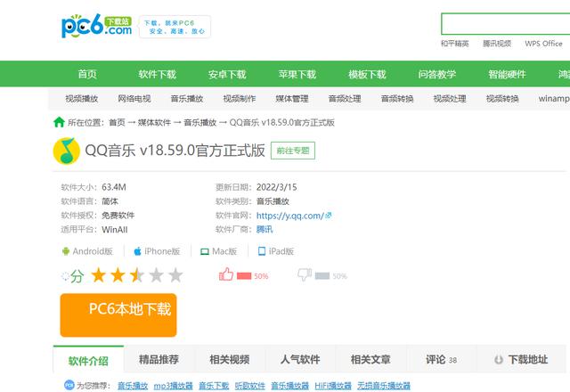Click external link icon after y.qq.com
Viewport: 570px width, 392px height.
coord(329,216)
